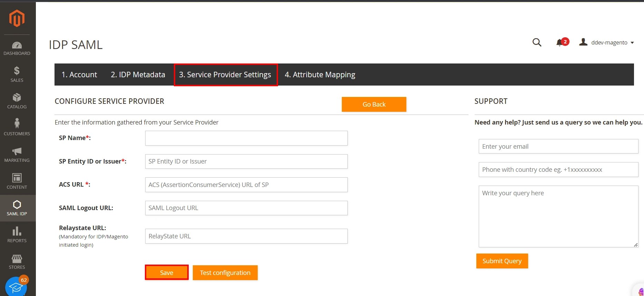Focus the RelayState URL field

coord(246,236)
